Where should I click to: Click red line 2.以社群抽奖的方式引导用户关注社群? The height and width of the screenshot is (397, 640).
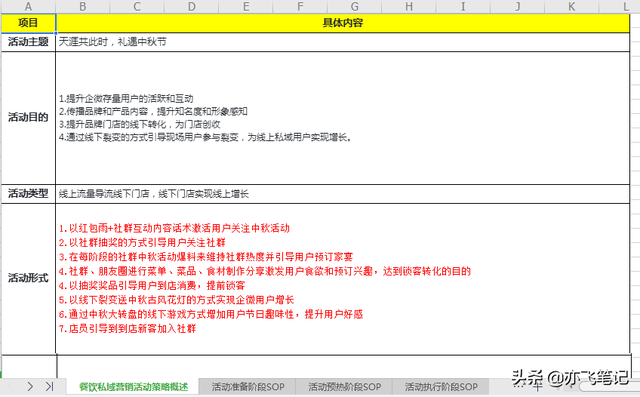(x=142, y=243)
